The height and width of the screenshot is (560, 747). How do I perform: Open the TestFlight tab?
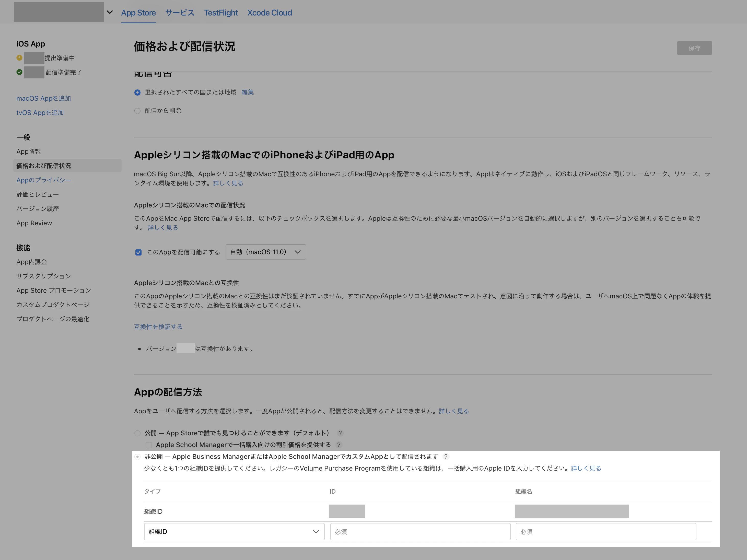pyautogui.click(x=221, y=13)
